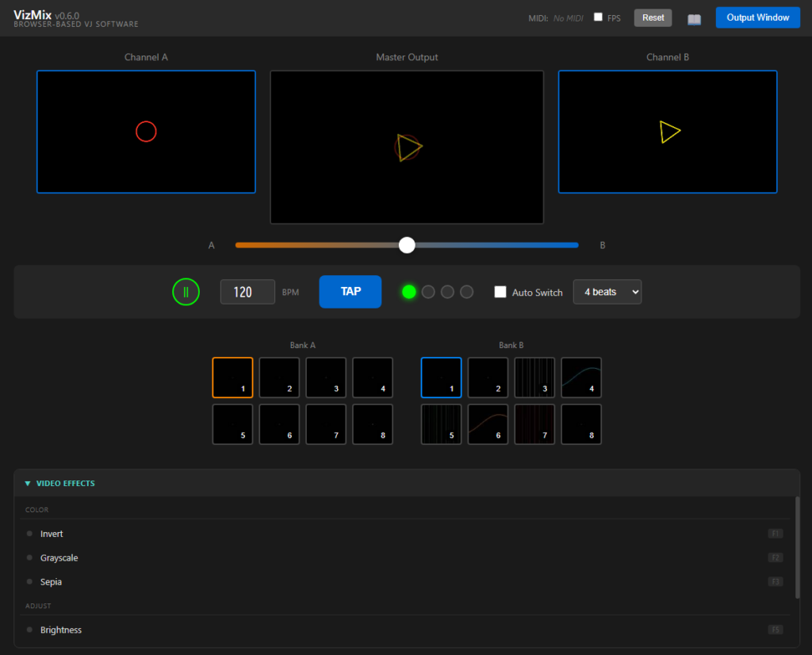This screenshot has height=655, width=812.
Task: Click the first green beat indicator
Action: click(409, 292)
